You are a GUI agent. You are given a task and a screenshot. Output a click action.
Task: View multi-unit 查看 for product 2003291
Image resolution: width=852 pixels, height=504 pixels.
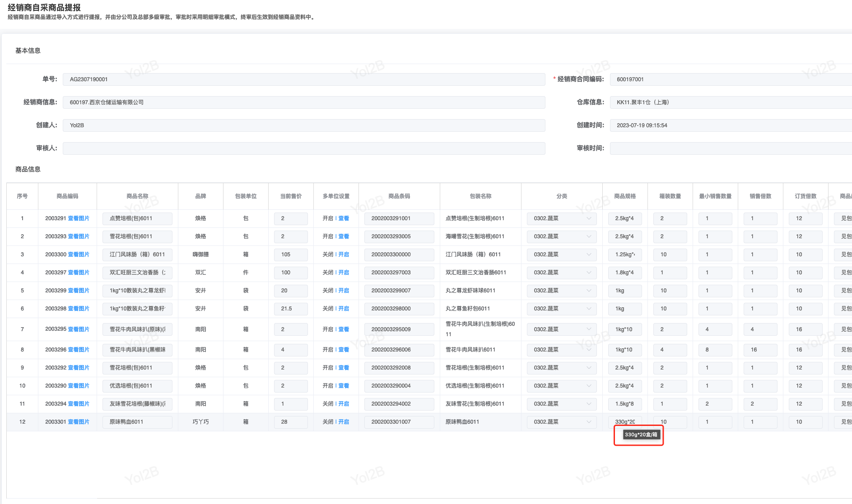(344, 218)
